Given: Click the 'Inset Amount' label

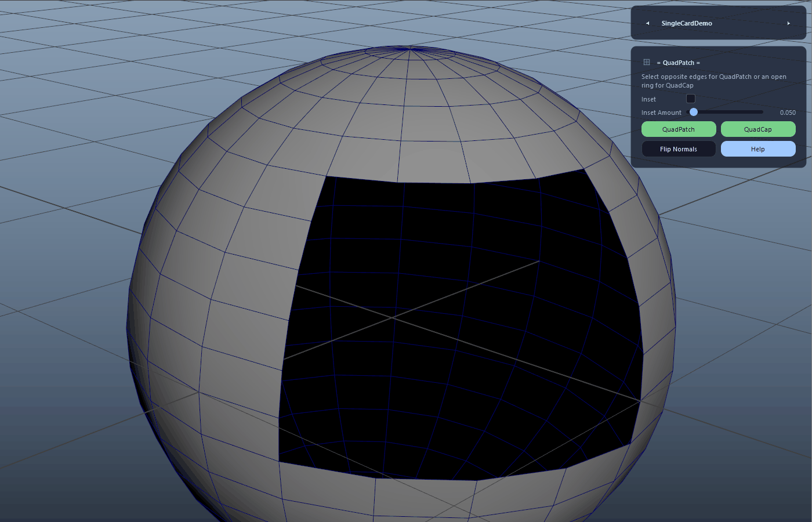Looking at the screenshot, I should click(x=661, y=113).
